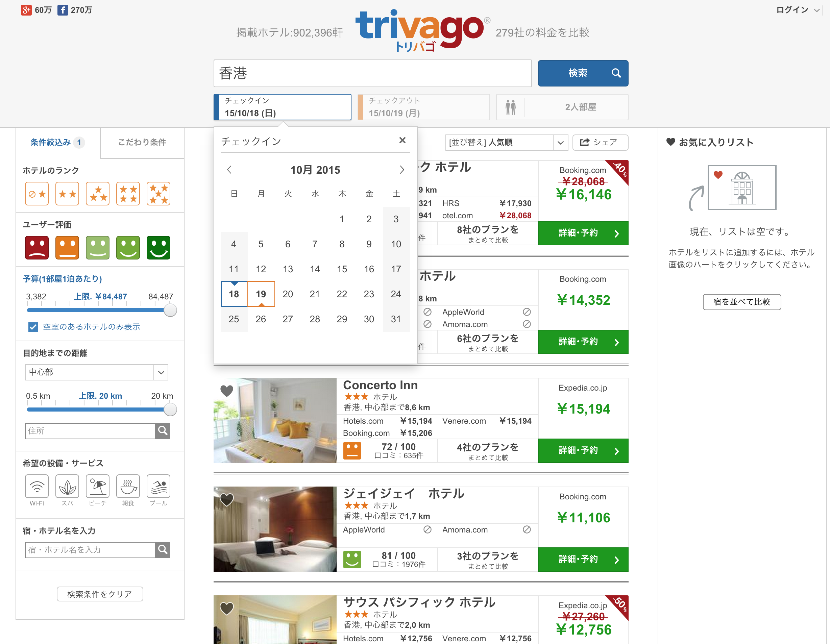Open the 2人部屋 room type selector

pyautogui.click(x=562, y=107)
